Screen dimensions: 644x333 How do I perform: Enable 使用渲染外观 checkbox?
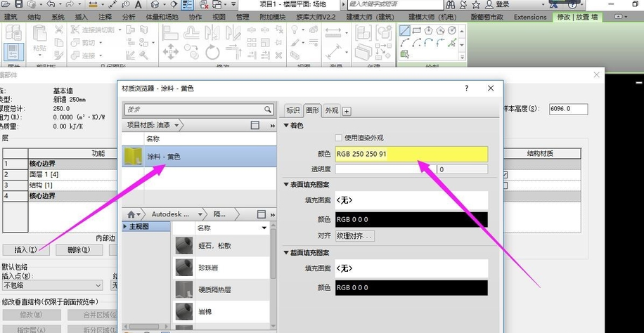coord(339,138)
